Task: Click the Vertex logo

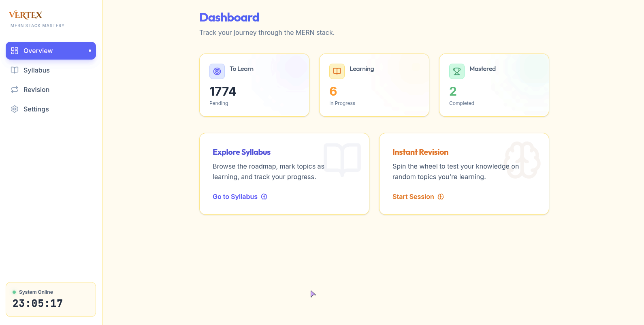Action: point(26,15)
